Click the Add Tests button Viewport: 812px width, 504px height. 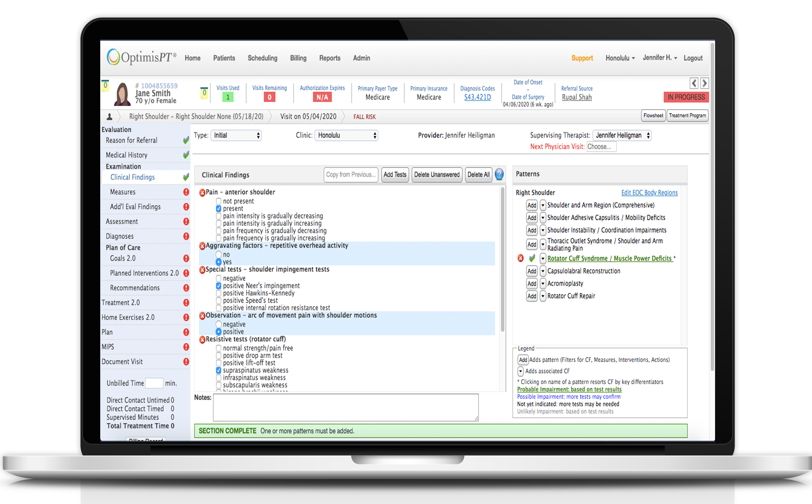coord(395,175)
